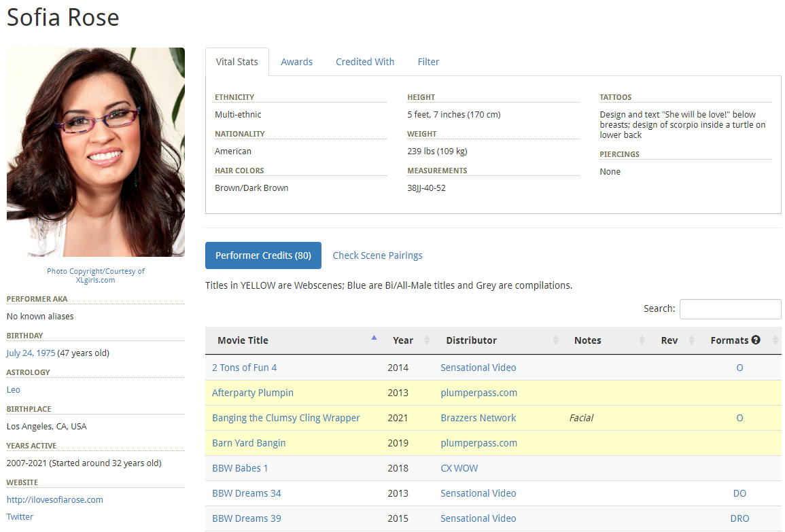Open the BBW Dreams 39 title

[x=246, y=518]
